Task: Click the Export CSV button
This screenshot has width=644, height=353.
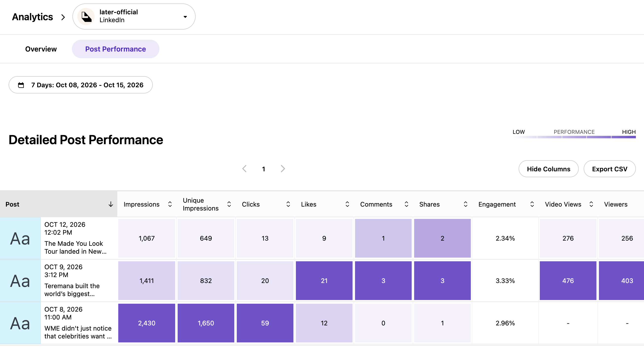Action: [x=610, y=169]
